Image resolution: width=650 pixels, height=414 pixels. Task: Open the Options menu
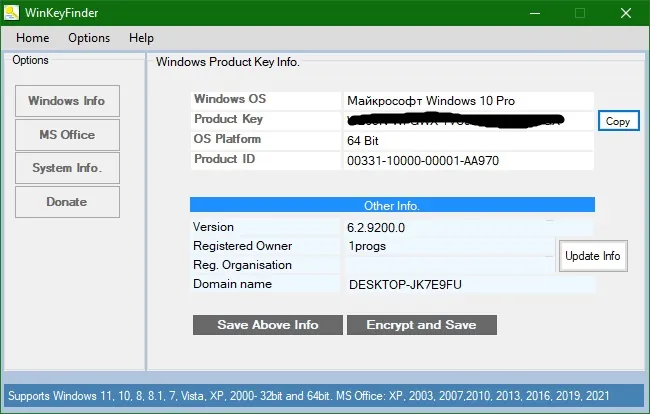click(x=89, y=38)
